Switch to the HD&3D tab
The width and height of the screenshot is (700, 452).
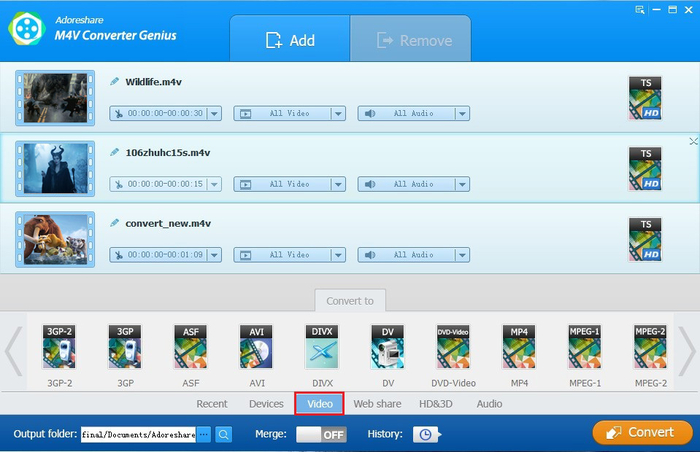click(x=436, y=404)
